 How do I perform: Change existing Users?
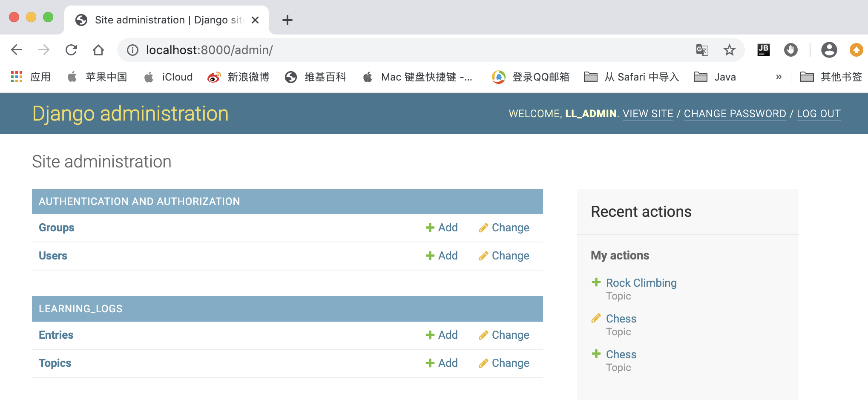(x=504, y=256)
